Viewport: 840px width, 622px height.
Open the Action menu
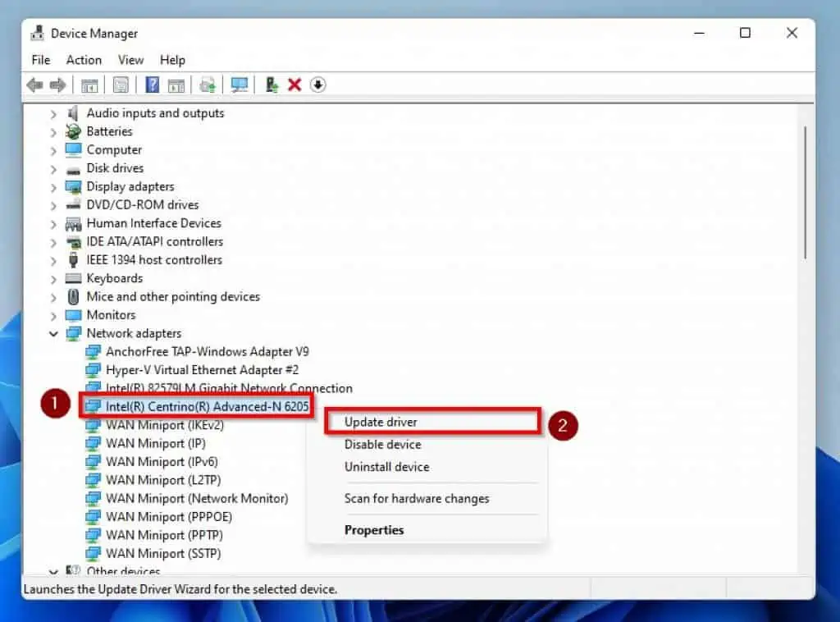tap(83, 59)
